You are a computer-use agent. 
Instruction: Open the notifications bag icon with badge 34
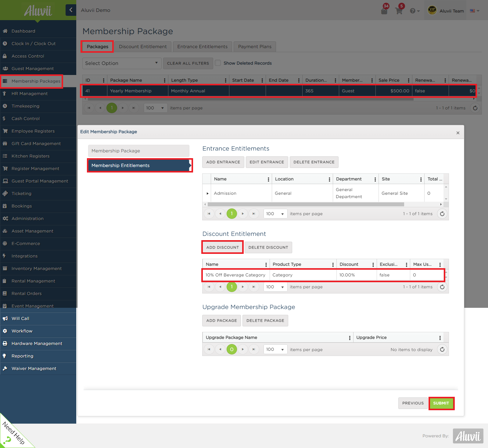click(x=384, y=10)
